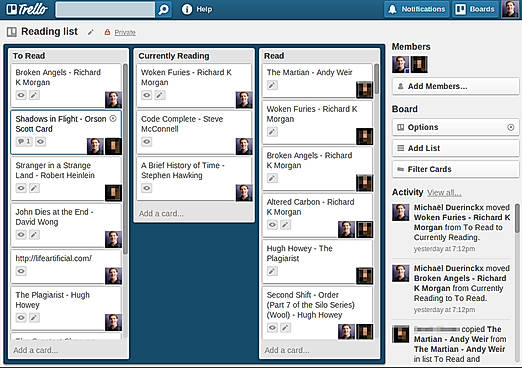522x368 pixels.
Task: Toggle the eye icon on Stranger in a Strange Land
Action: [21, 188]
